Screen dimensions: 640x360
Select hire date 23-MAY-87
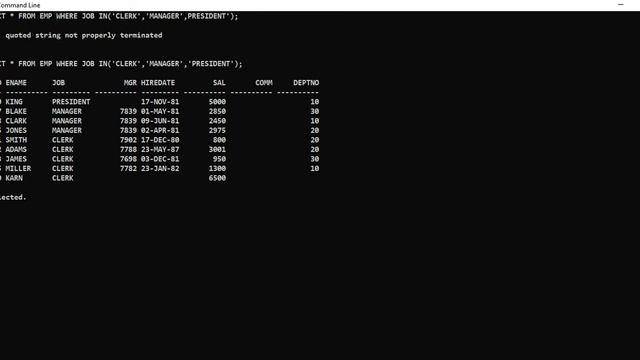(160, 150)
